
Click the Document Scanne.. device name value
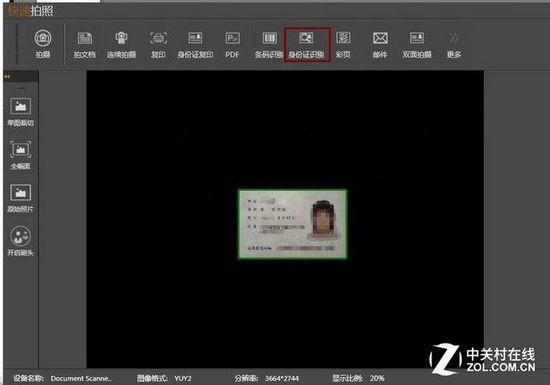click(81, 378)
